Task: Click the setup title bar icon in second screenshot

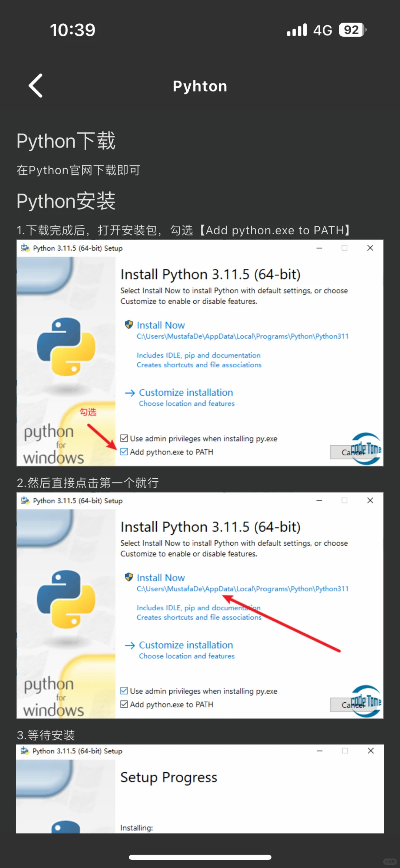Action: [25, 501]
